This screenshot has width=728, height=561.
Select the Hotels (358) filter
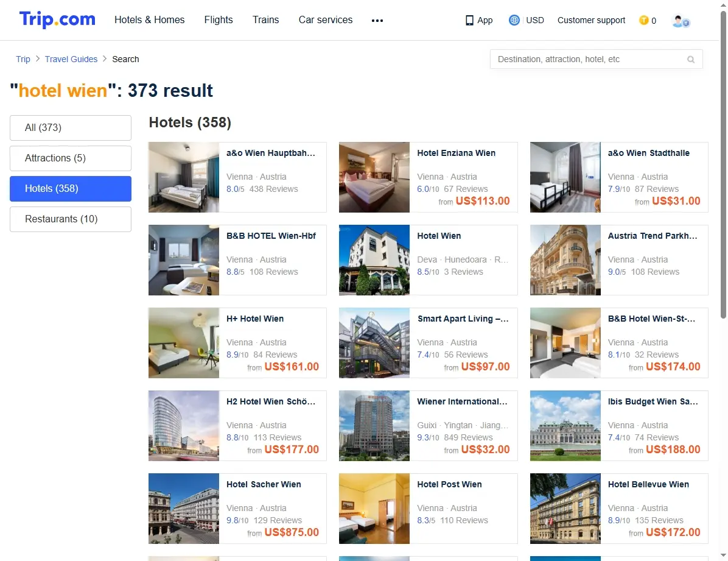[x=71, y=189]
